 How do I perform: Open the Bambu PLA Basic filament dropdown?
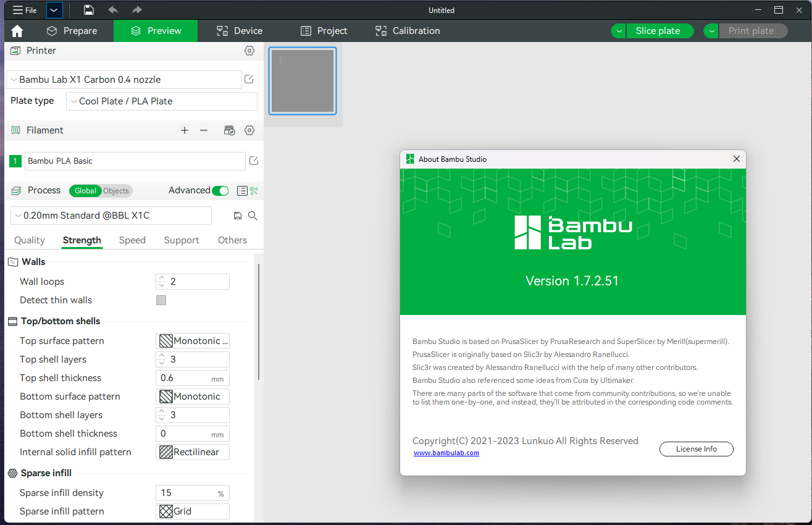[135, 161]
